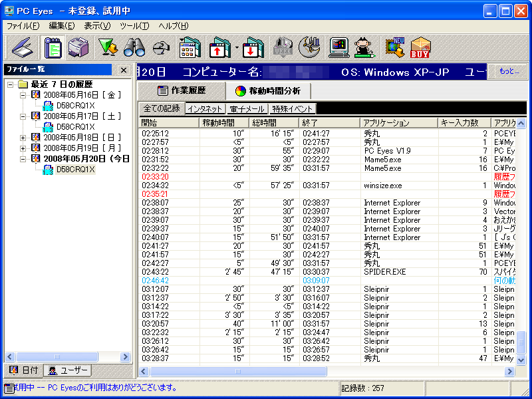The height and width of the screenshot is (399, 532).
Task: Sort by the 総時間 column header
Action: [274, 122]
